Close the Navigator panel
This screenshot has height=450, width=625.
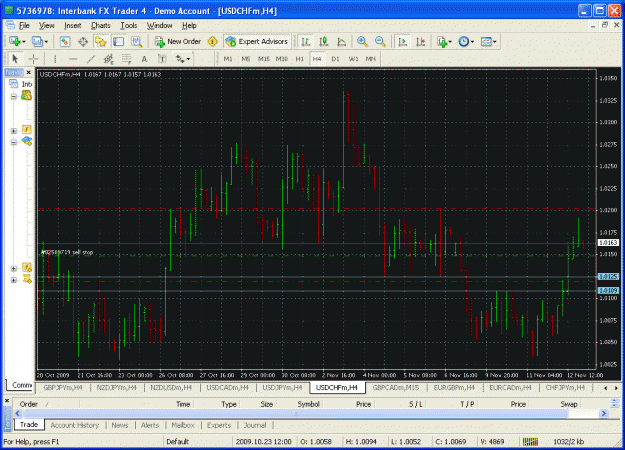click(x=28, y=73)
